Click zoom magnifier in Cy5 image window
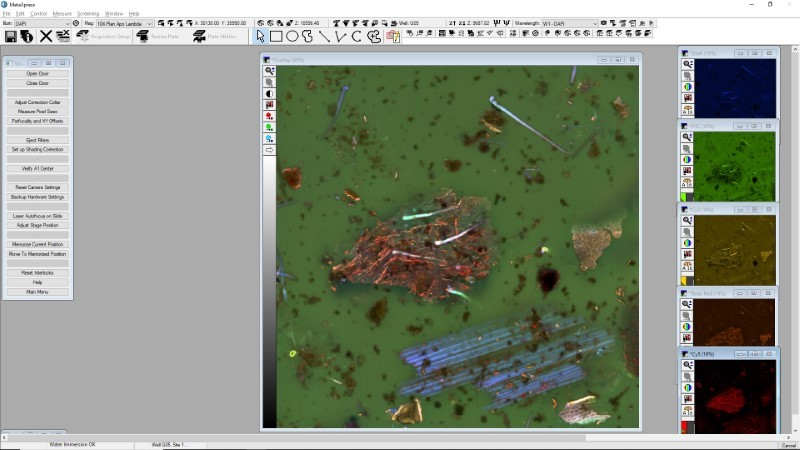The width and height of the screenshot is (800, 450). [687, 365]
